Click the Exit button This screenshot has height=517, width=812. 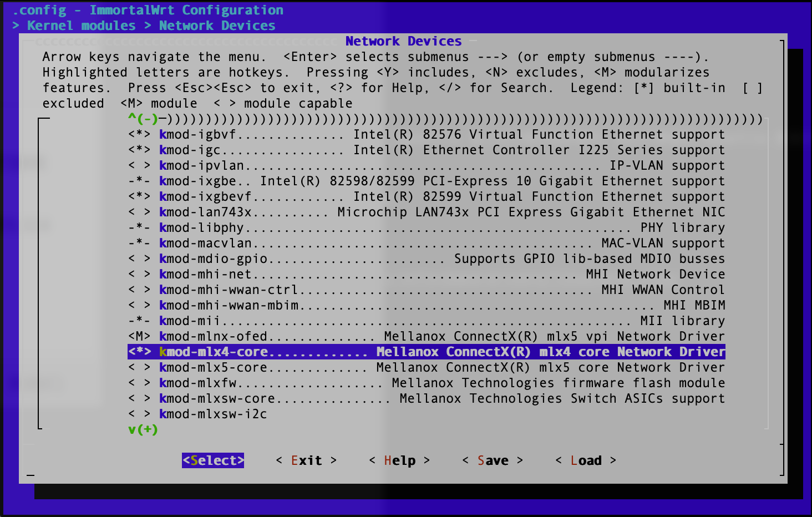tap(306, 460)
